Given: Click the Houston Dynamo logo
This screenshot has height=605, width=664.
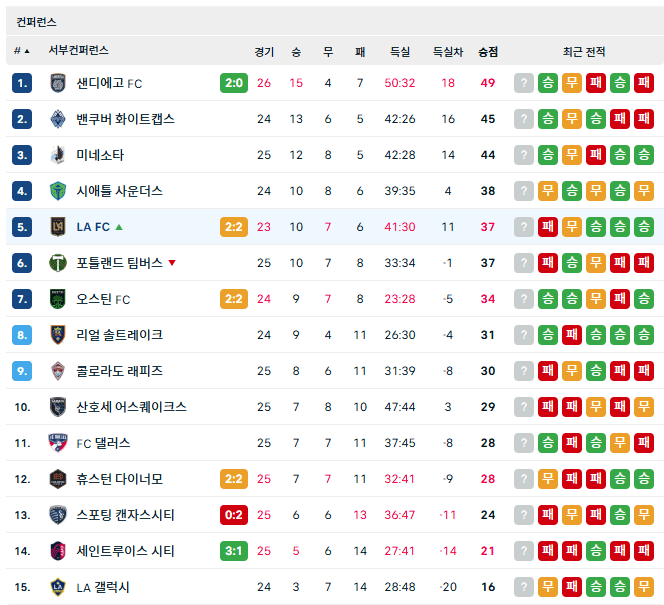Looking at the screenshot, I should (x=58, y=479).
